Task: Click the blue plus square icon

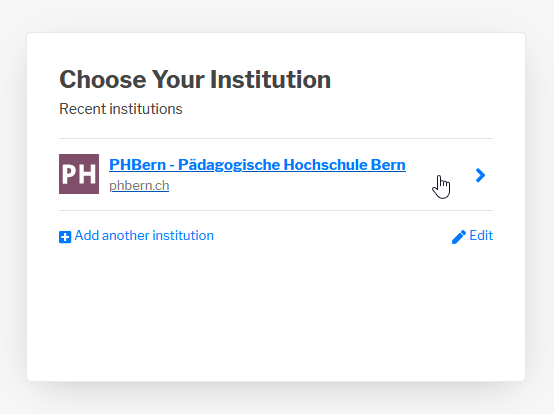Action: click(65, 237)
